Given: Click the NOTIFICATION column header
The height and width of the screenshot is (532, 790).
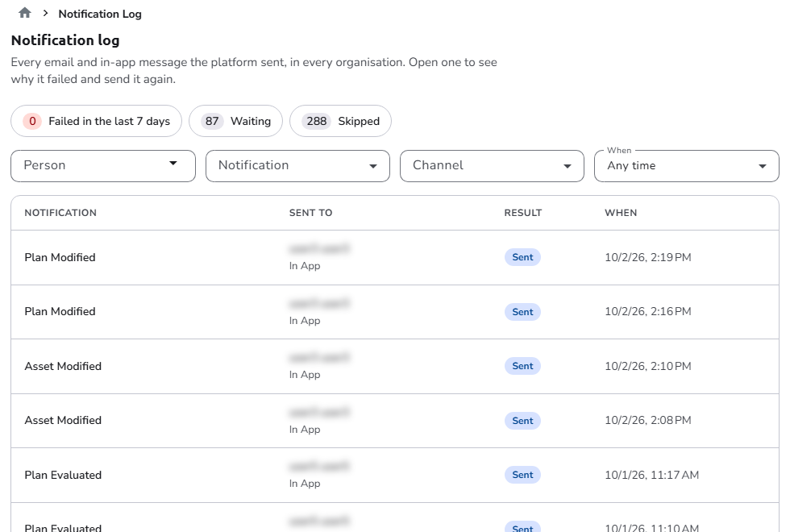Looking at the screenshot, I should pos(60,213).
